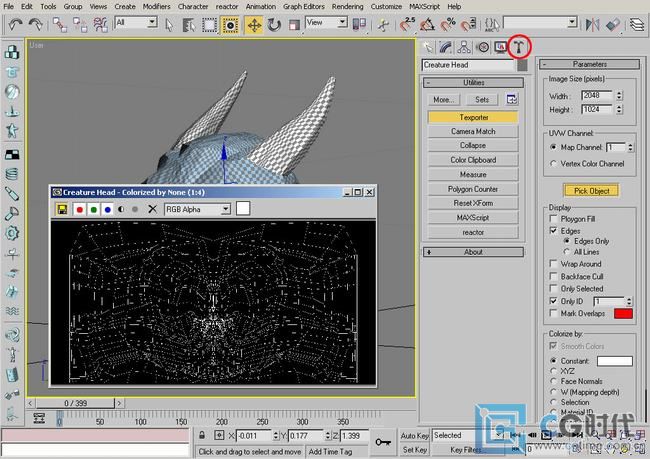Collapse the Utilities rollout
Viewport: 650px width, 459px height.
[473, 83]
